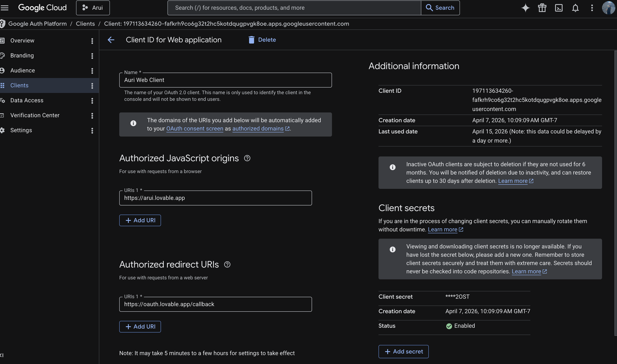The height and width of the screenshot is (364, 617).
Task: Click the Branding palette sidebar icon
Action: (2, 55)
